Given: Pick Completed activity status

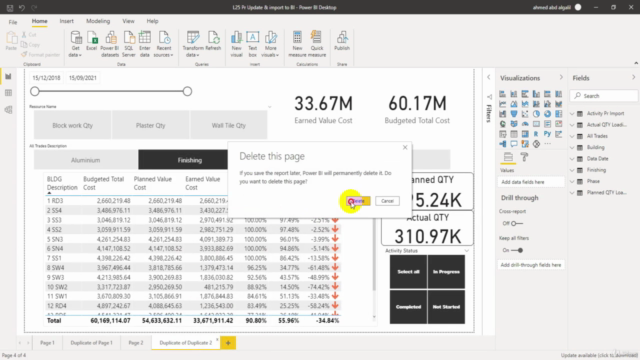Looking at the screenshot, I should (408, 307).
